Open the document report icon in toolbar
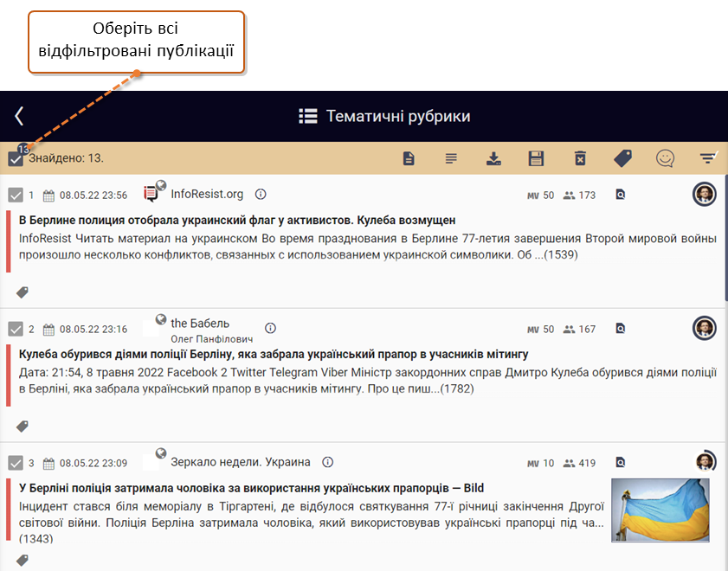Viewport: 728px width, 571px height. tap(409, 158)
